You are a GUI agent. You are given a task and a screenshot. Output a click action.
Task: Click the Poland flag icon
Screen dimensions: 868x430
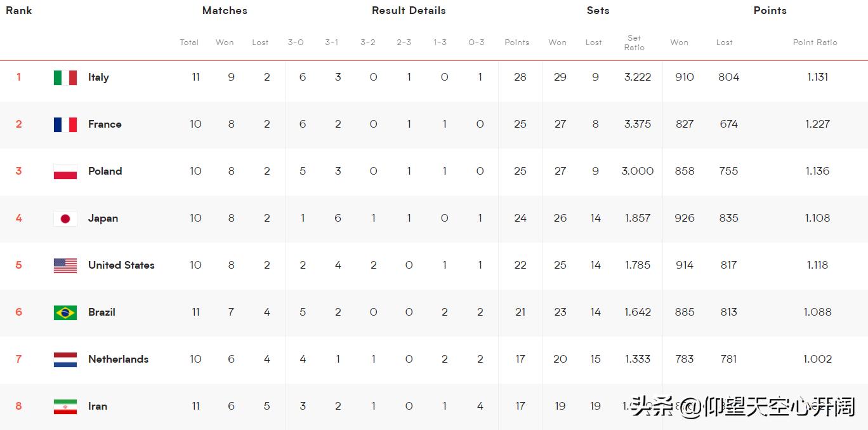click(x=65, y=171)
